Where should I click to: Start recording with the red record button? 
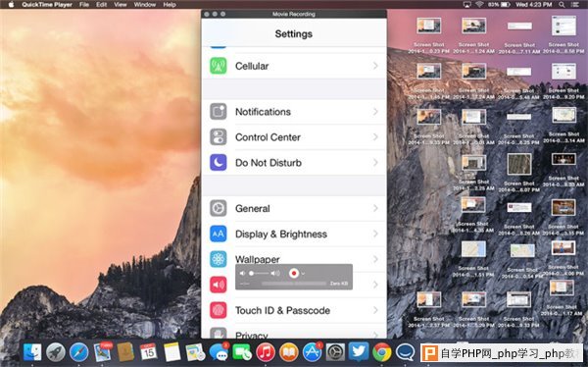[294, 273]
